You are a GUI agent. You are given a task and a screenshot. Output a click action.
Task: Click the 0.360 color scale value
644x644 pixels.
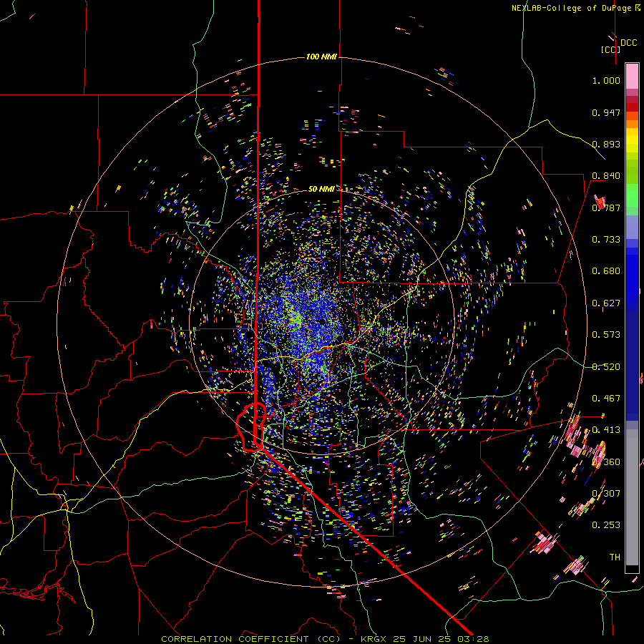[606, 462]
